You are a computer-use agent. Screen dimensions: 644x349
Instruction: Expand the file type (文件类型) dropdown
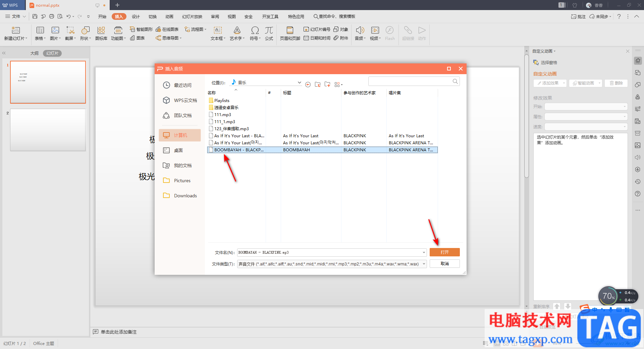tap(424, 264)
